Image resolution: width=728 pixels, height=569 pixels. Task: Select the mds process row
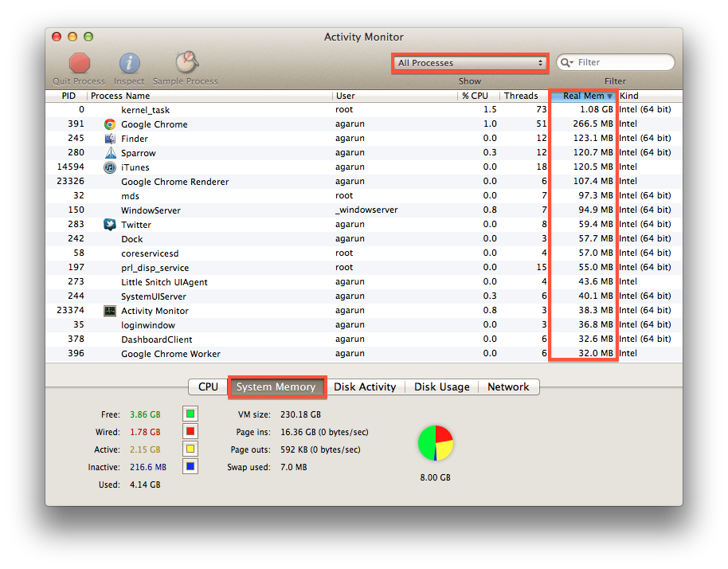point(364,196)
